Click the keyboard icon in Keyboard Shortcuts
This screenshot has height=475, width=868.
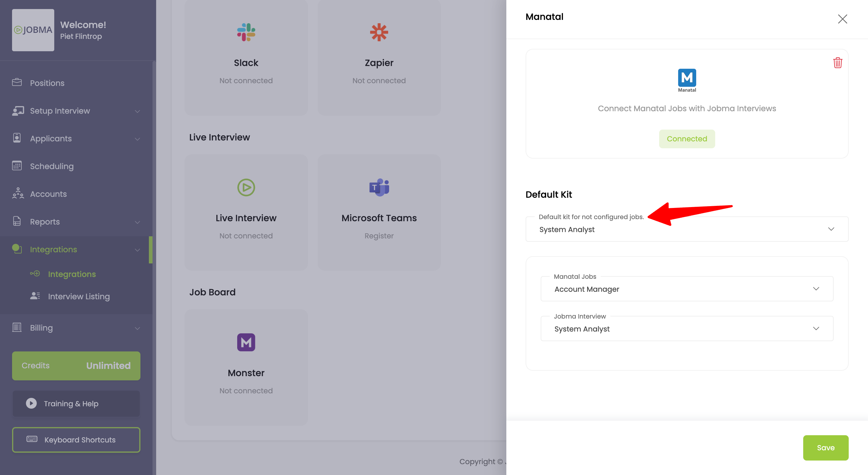[32, 439]
